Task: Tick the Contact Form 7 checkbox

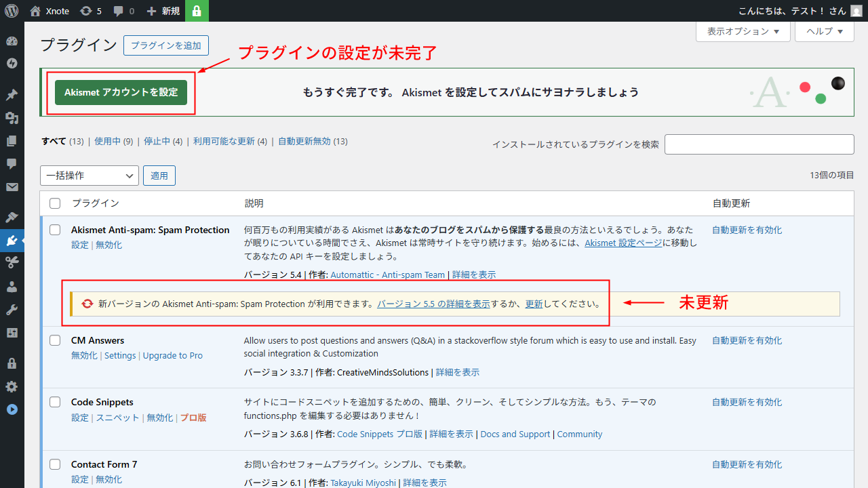Action: (56, 464)
